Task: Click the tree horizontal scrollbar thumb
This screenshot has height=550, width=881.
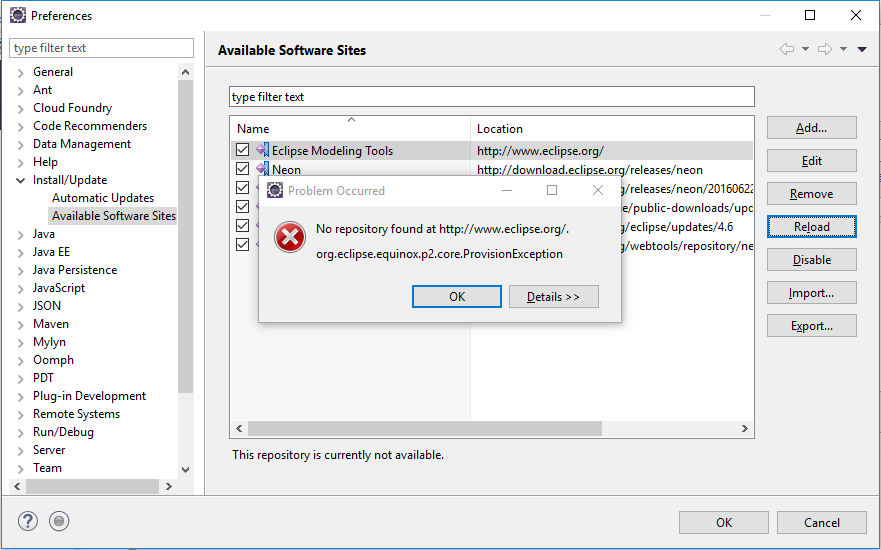Action: 93,487
